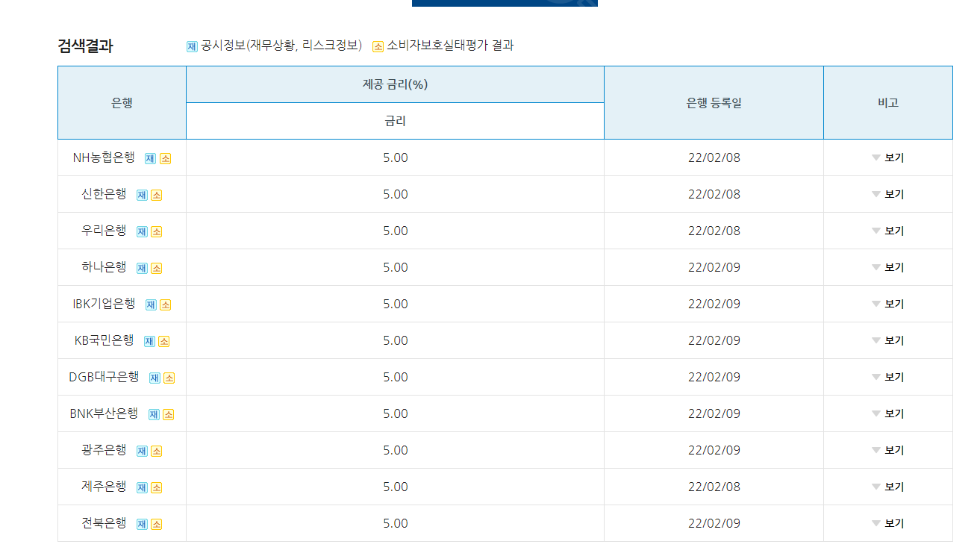Image resolution: width=980 pixels, height=559 pixels.
Task: Click KB국민은행 소 consumer protection icon
Action: [163, 341]
